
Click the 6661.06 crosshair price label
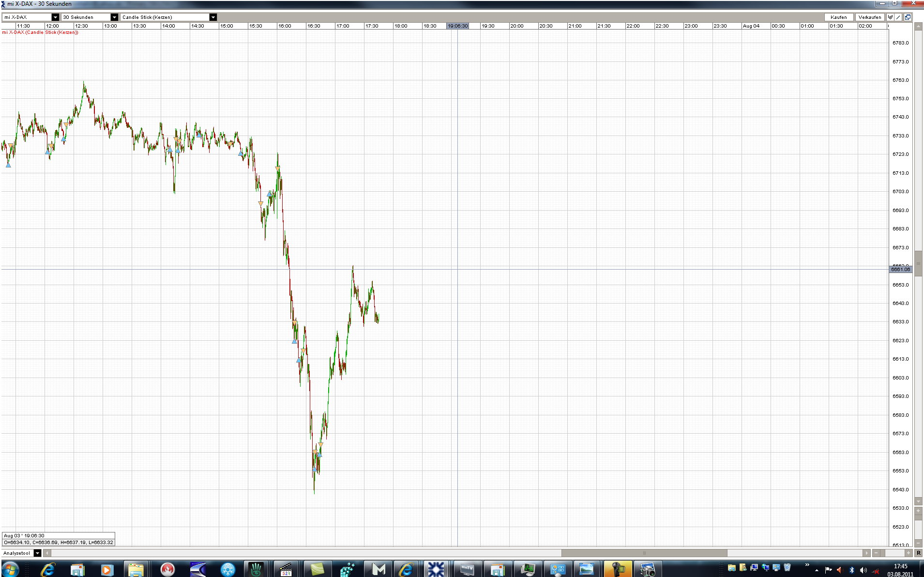coord(901,269)
